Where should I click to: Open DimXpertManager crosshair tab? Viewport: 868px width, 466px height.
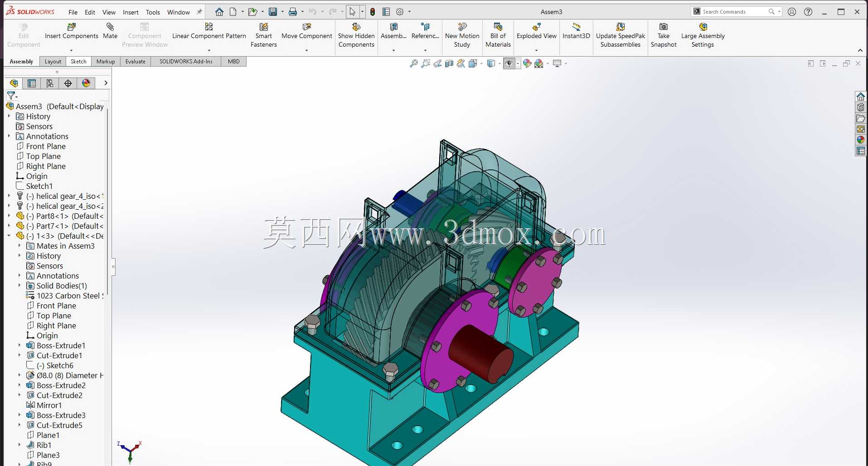point(68,83)
